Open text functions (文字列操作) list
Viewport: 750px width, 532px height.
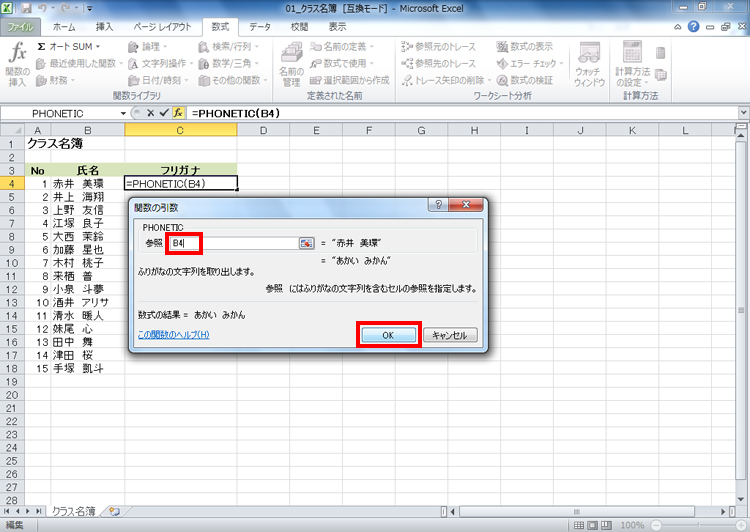160,63
